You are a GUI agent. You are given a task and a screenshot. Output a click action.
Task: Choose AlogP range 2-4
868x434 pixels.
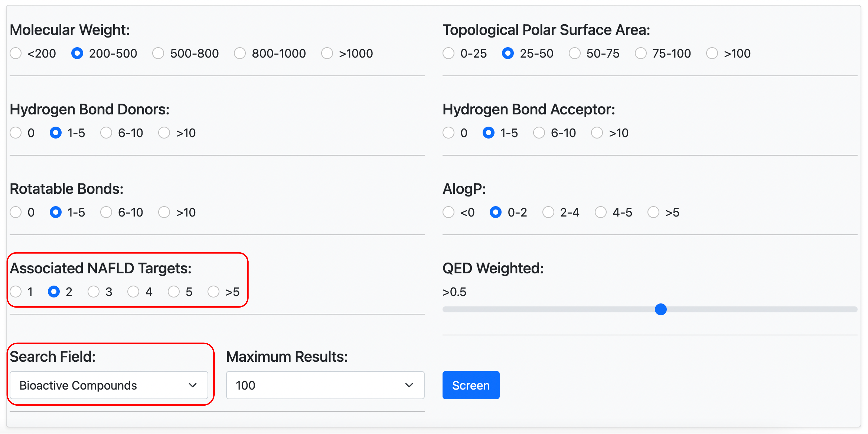[548, 212]
